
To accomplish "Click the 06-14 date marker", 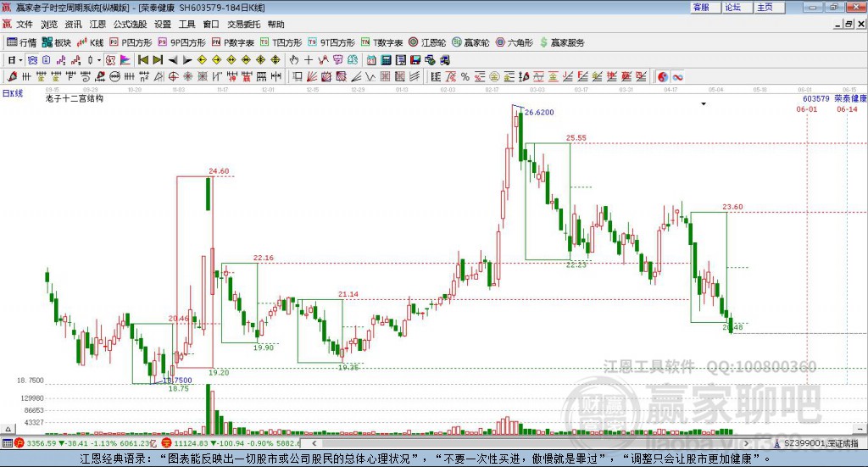I will coord(847,109).
